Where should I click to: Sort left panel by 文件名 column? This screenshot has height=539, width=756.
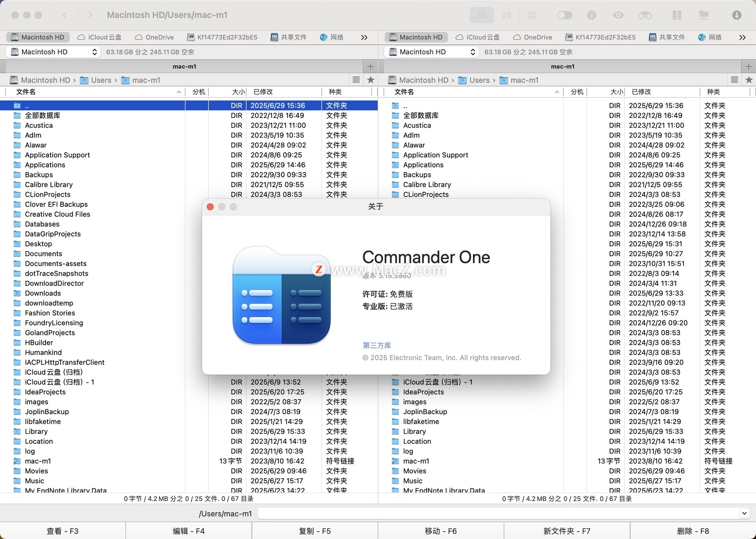94,92
